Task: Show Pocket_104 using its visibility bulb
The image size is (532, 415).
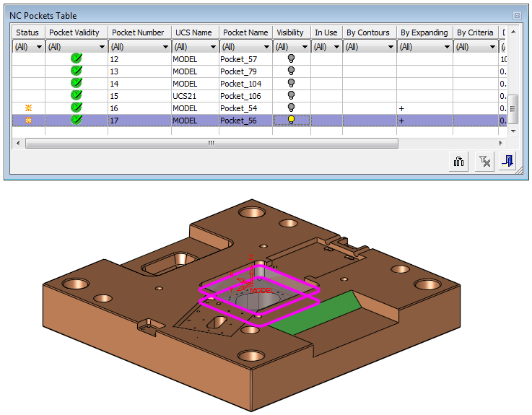Action: pyautogui.click(x=291, y=84)
